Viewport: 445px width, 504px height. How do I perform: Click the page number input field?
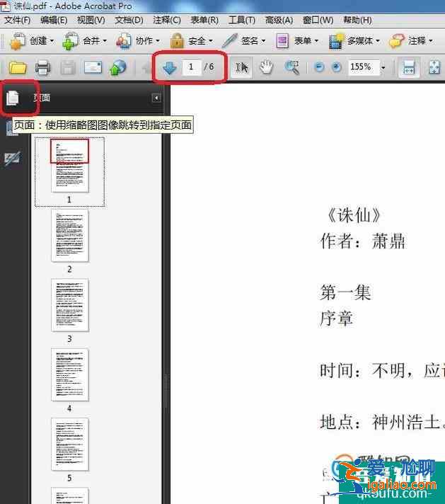(191, 67)
